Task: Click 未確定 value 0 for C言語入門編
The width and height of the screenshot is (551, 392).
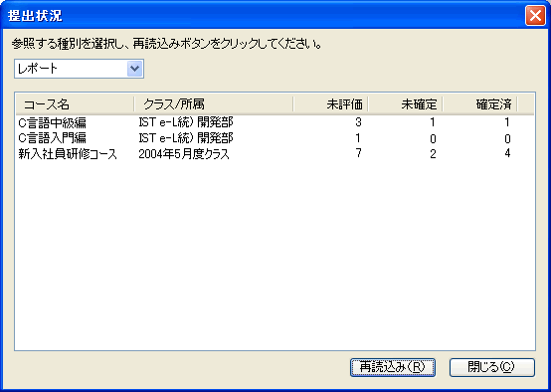Action: (433, 139)
